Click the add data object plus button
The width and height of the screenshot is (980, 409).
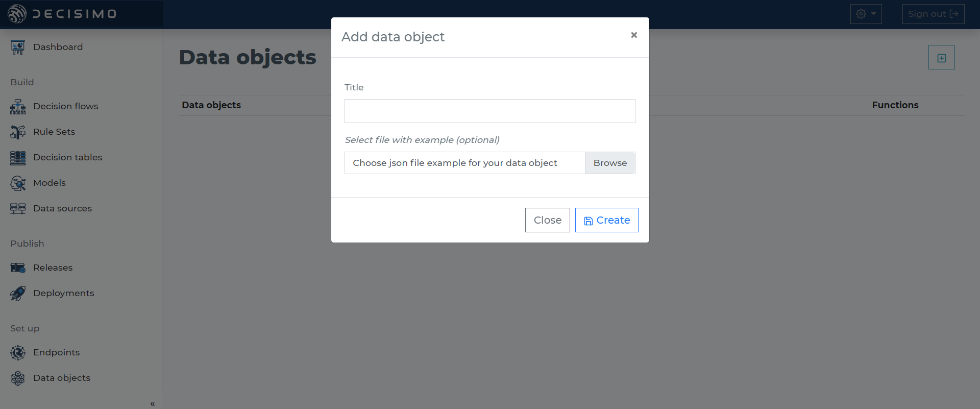942,58
